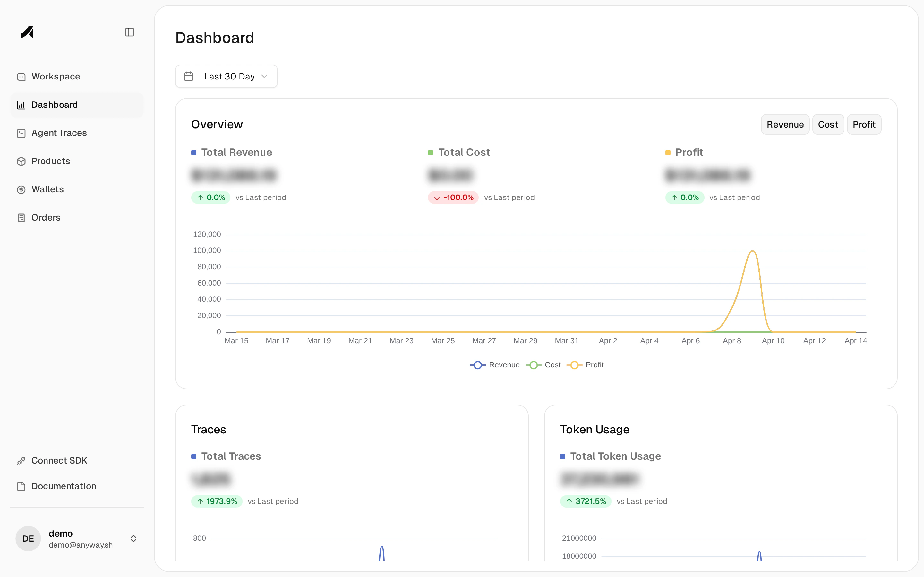Click the calendar icon in the date picker
924x577 pixels.
coord(189,76)
